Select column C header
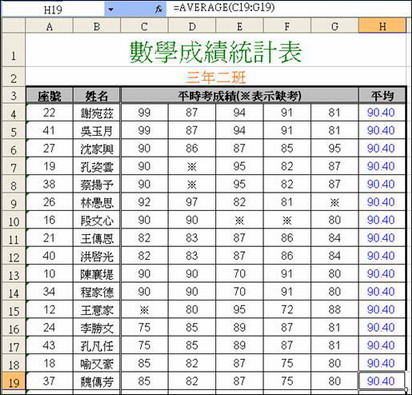Viewport: 412px width, 395px height. (x=144, y=27)
